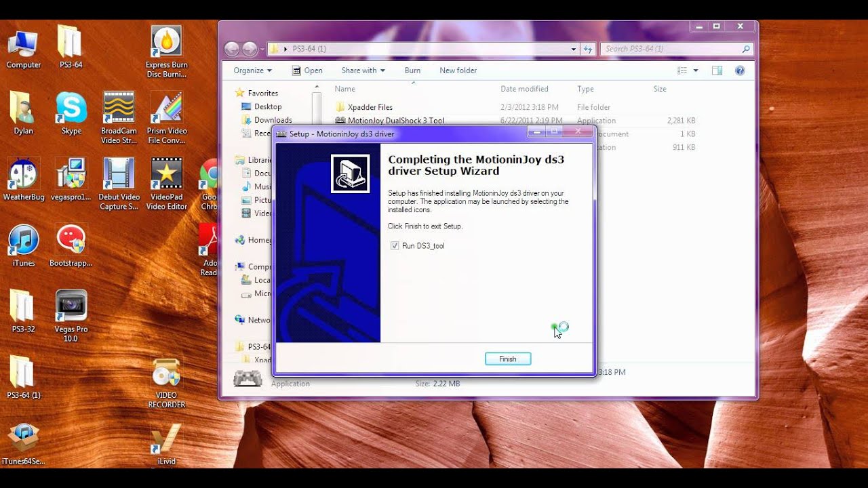
Task: Go back with Explorer back arrow
Action: coord(232,49)
